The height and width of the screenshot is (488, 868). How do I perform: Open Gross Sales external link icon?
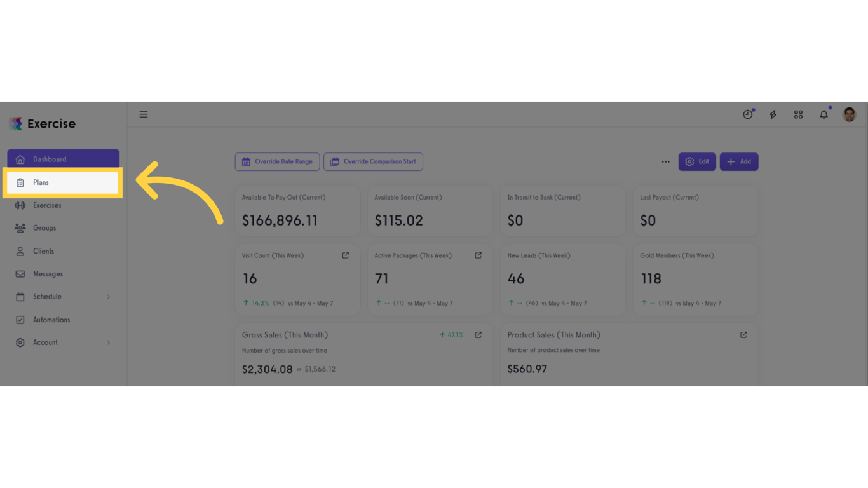478,335
